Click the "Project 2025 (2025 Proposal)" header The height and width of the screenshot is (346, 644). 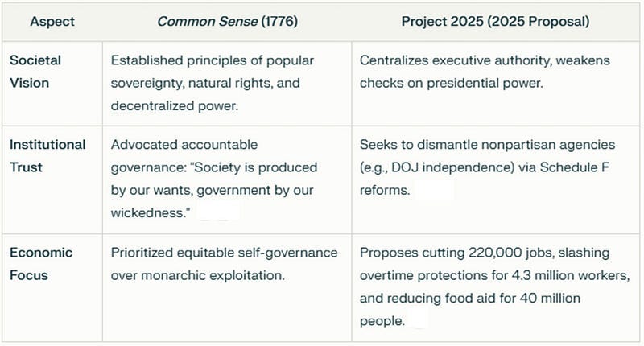(495, 22)
